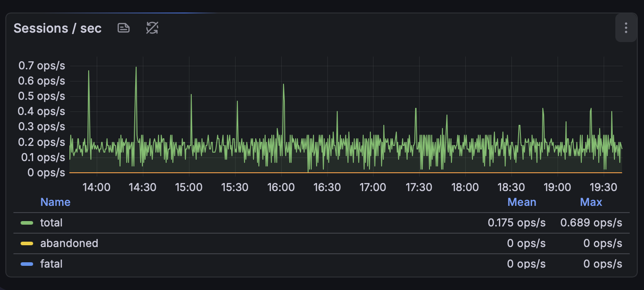Screen dimensions: 644x290
Task: Click the graph spike just before 14:00
Action: coord(89,72)
